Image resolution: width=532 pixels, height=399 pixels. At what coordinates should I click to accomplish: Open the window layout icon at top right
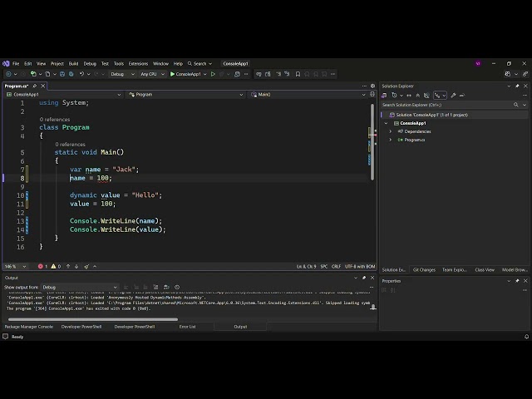[x=508, y=74]
